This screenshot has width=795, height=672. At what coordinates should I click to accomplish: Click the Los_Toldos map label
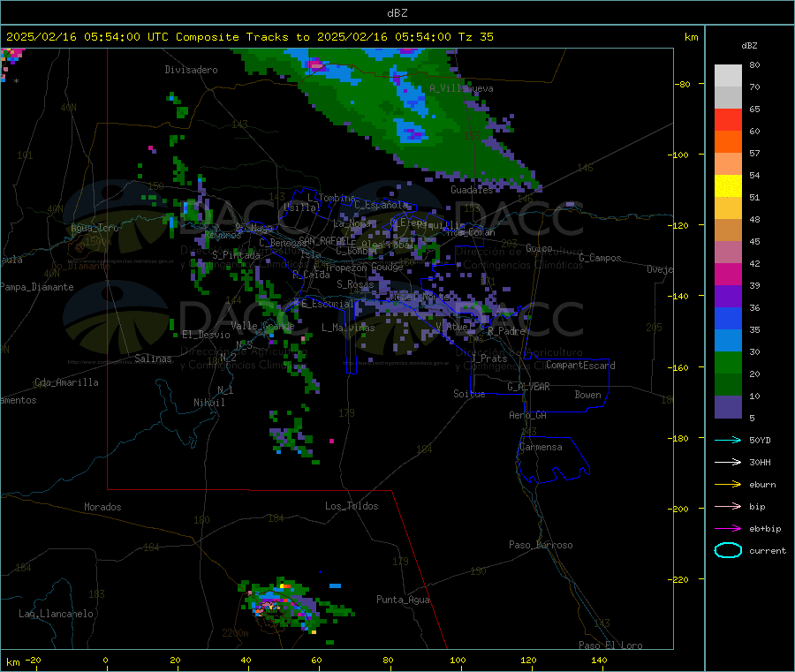pyautogui.click(x=352, y=506)
